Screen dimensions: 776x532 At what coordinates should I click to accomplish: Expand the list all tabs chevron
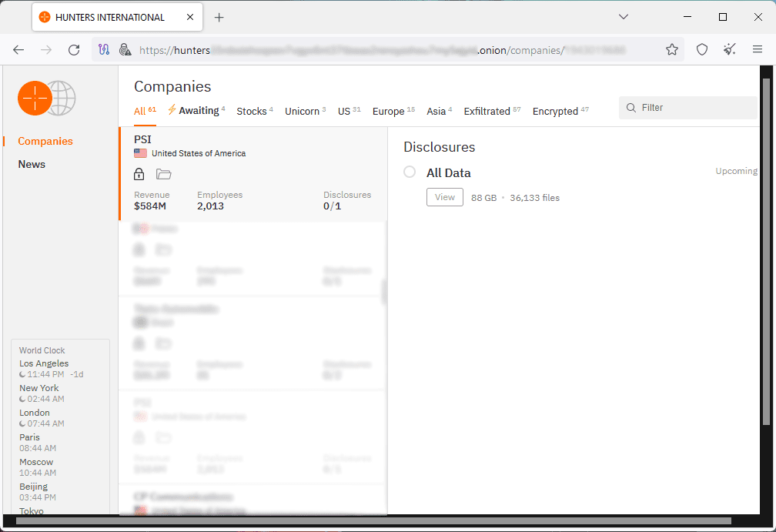click(624, 17)
